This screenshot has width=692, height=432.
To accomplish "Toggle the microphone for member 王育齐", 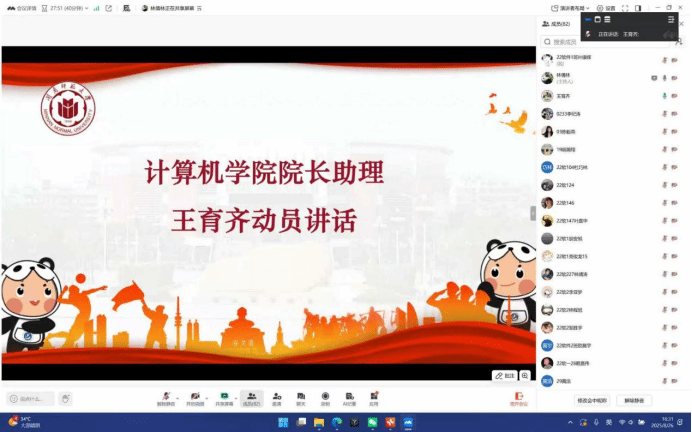I will pyautogui.click(x=664, y=95).
